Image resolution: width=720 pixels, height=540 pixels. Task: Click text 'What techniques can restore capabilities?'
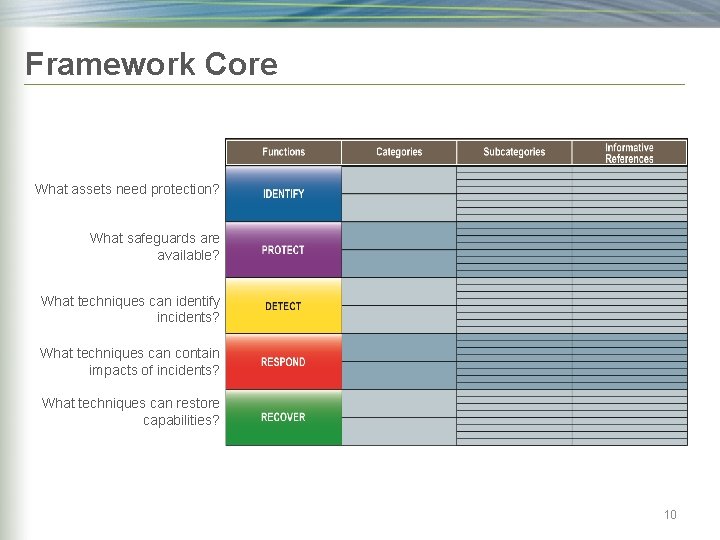(131, 411)
